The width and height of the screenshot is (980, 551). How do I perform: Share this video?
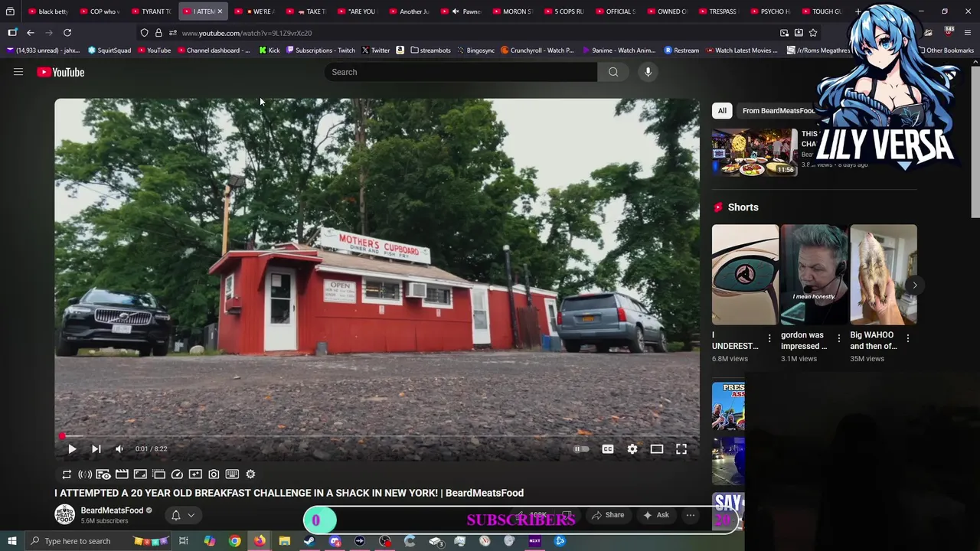coord(607,515)
